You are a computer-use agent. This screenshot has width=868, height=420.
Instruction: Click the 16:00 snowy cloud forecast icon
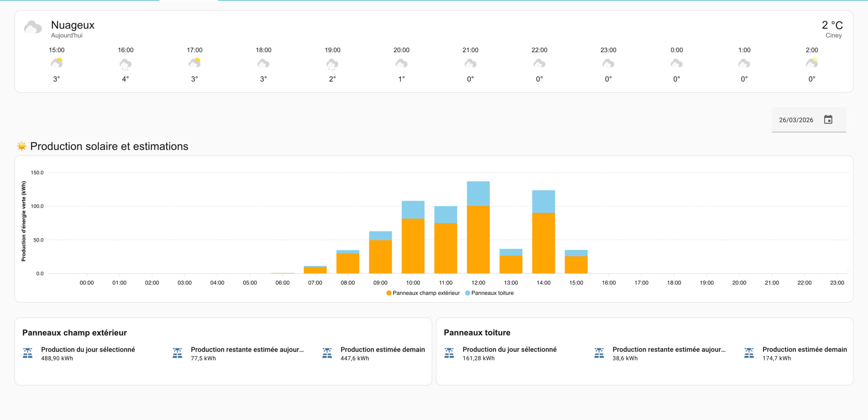(125, 64)
